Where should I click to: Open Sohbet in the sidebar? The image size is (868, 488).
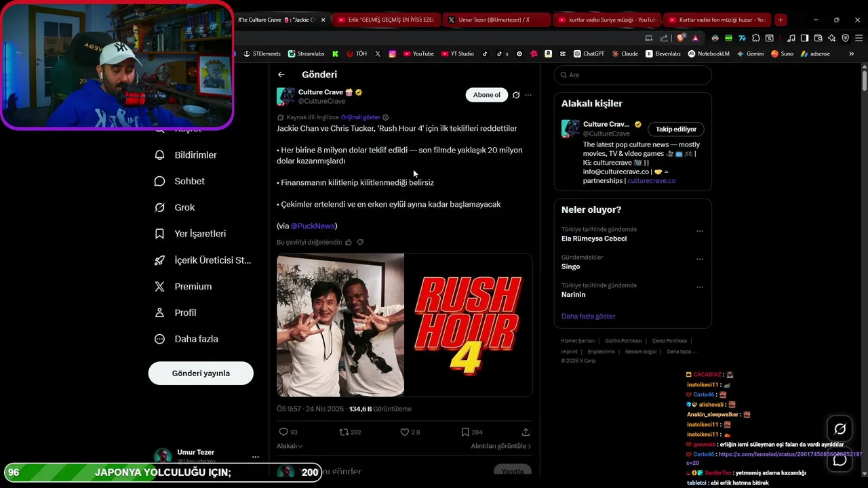point(180,181)
